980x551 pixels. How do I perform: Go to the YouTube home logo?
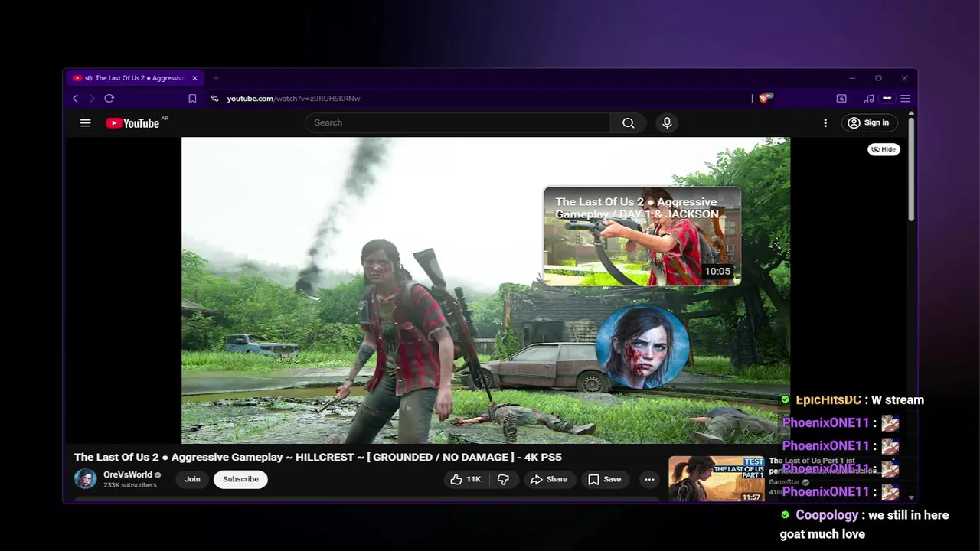(132, 123)
